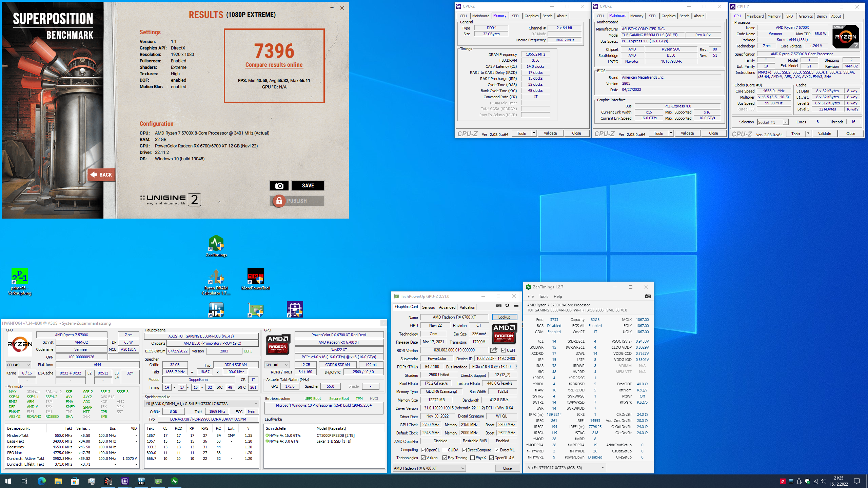Expand Tools dropdown arrow in Mainboard CPU-Z window
Image resolution: width=868 pixels, height=488 pixels.
coord(671,133)
